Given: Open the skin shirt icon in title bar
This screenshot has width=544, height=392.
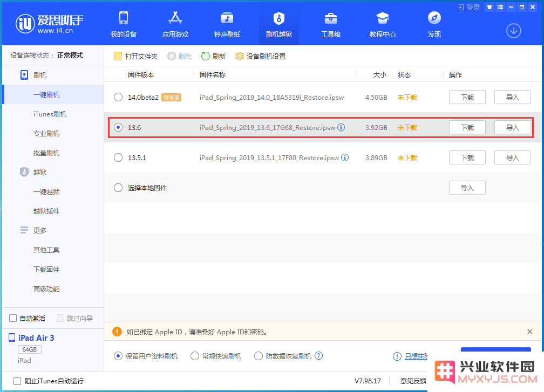Looking at the screenshot, I should pos(489,7).
